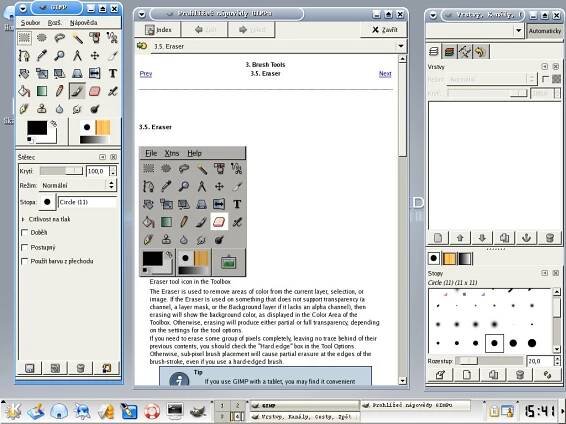Click the anchor layer button
The height and width of the screenshot is (424, 566).
pos(526,238)
